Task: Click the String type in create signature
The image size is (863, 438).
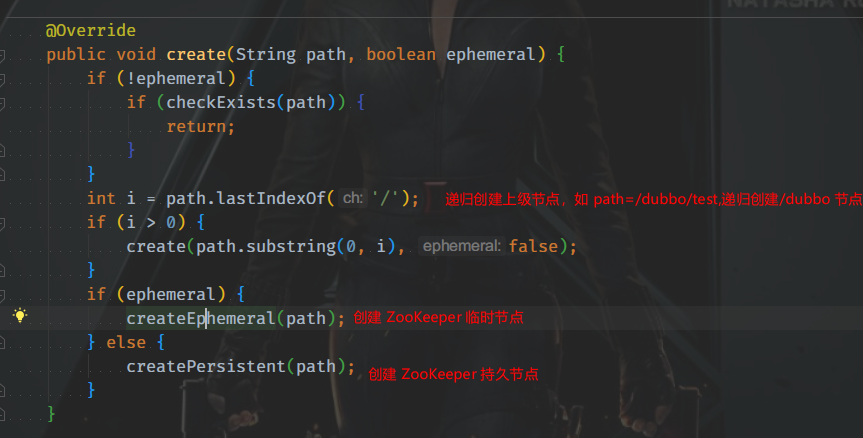Action: point(266,54)
